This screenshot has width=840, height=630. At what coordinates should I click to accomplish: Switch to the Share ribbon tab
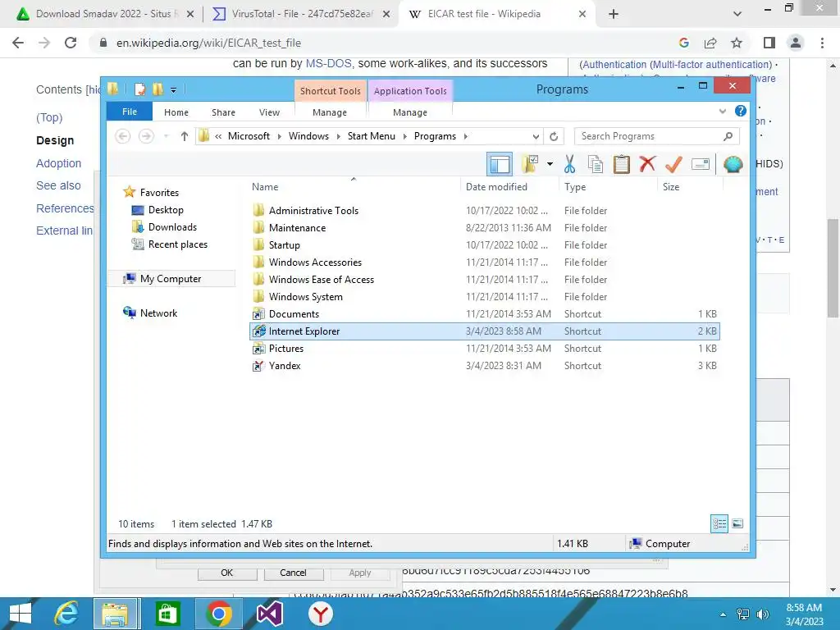pos(223,112)
